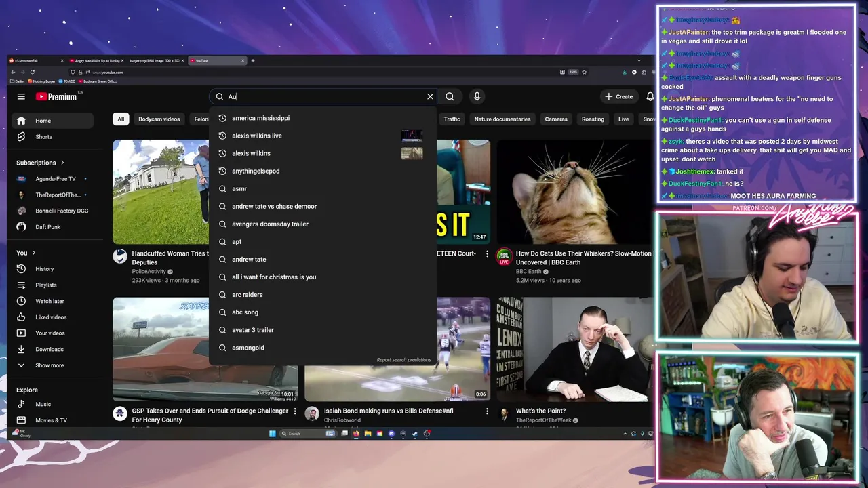This screenshot has width=868, height=488.
Task: Select the Bodycam videos chip
Action: pos(159,119)
